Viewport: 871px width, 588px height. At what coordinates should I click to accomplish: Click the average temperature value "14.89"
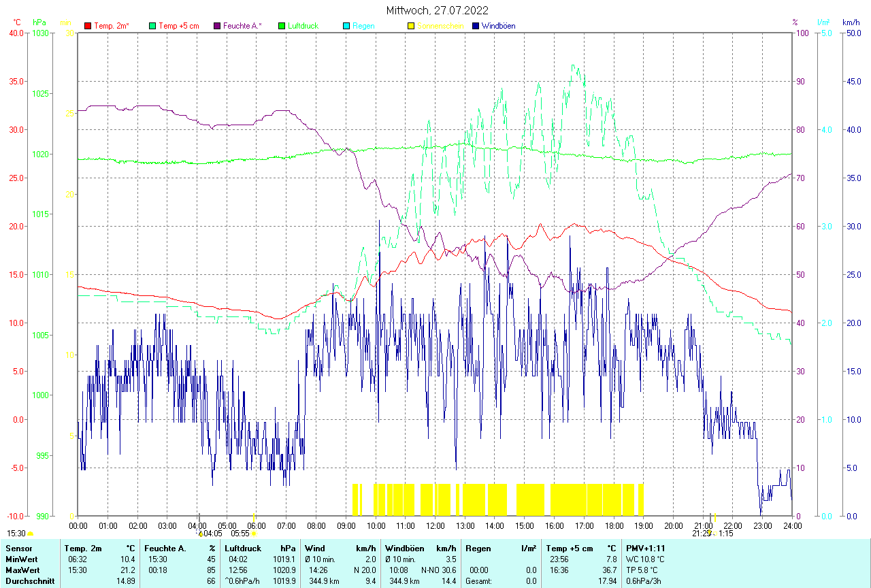(x=125, y=581)
